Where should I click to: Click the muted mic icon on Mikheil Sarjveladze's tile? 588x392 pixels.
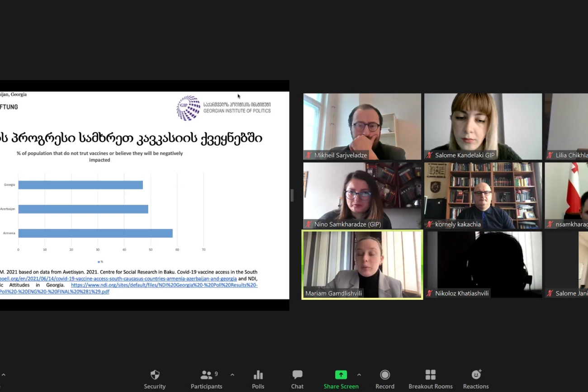pyautogui.click(x=309, y=155)
